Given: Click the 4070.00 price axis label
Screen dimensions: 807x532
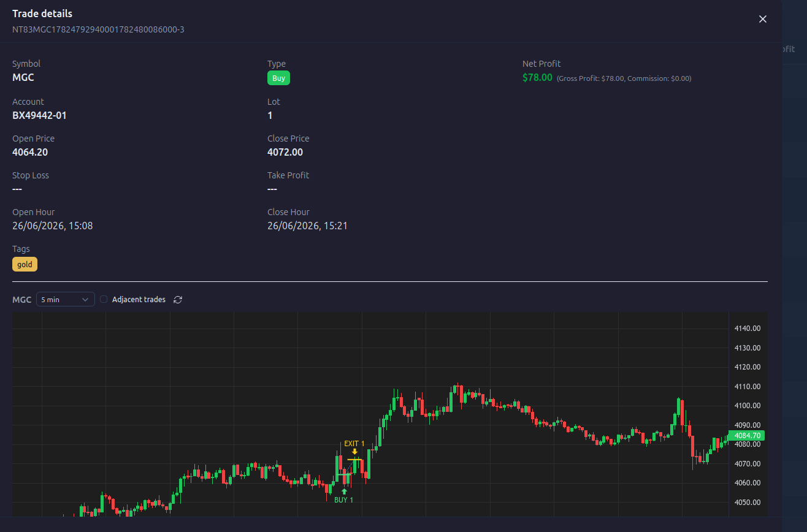Looking at the screenshot, I should [x=747, y=464].
